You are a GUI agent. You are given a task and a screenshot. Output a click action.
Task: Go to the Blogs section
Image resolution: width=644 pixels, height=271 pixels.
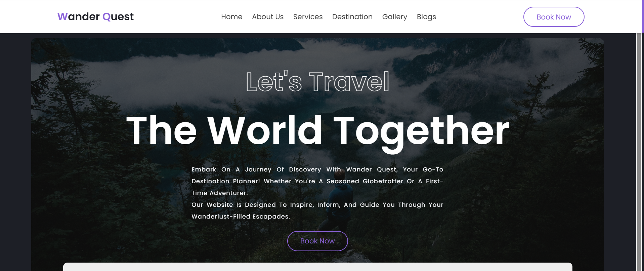tap(426, 17)
